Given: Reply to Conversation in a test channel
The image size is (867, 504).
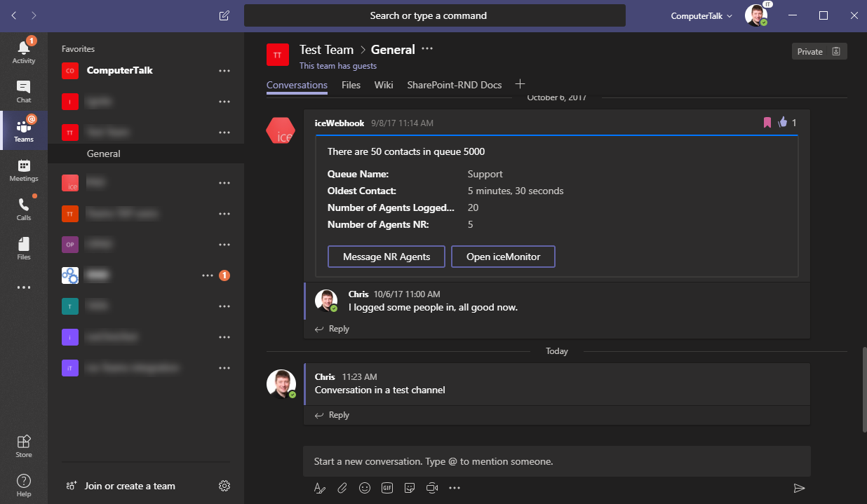Looking at the screenshot, I should tap(332, 415).
